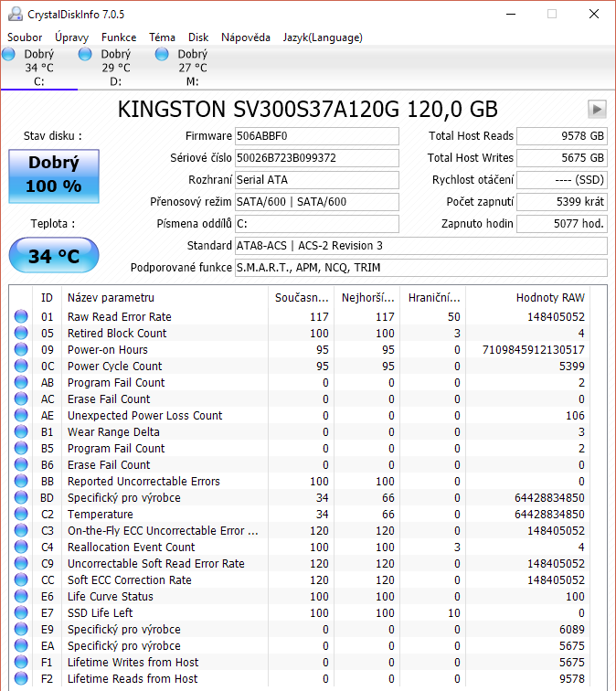
Task: Click the Podporované funkce field
Action: coord(420,268)
